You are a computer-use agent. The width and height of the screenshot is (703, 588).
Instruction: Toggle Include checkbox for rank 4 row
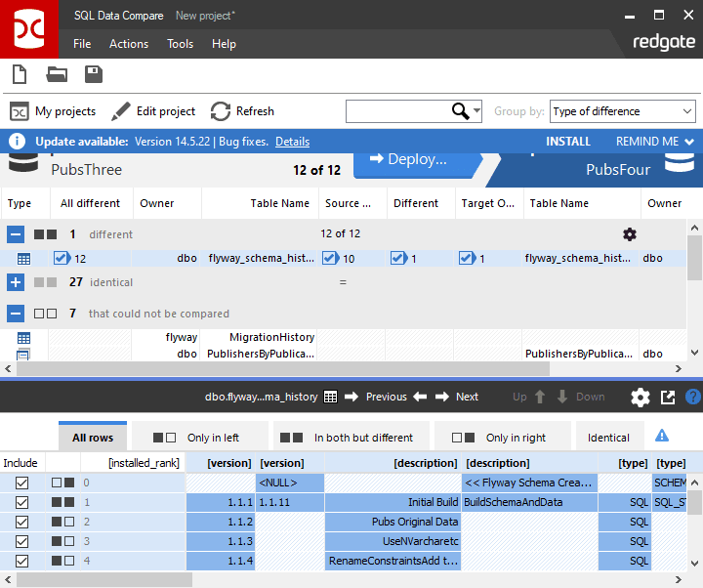coord(21,561)
